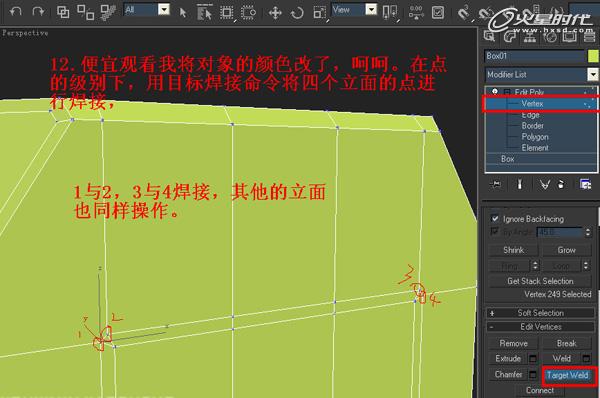The image size is (600, 398).
Task: Open the View coordinate system dropdown
Action: point(371,9)
